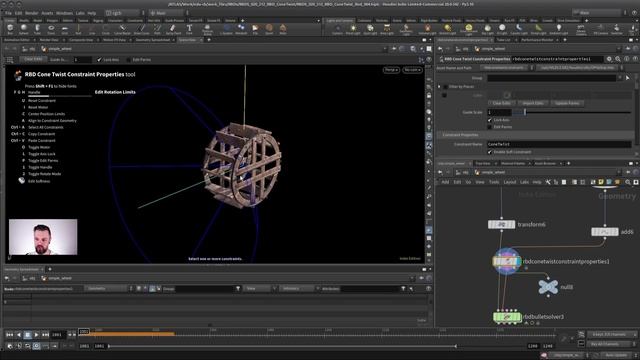
Task: Jump to the first frame
Action: click(x=9, y=335)
